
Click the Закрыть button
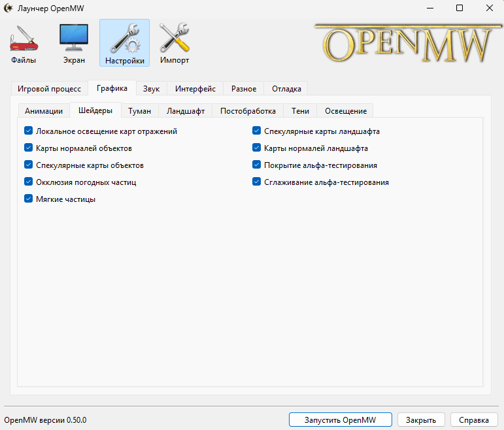421,420
